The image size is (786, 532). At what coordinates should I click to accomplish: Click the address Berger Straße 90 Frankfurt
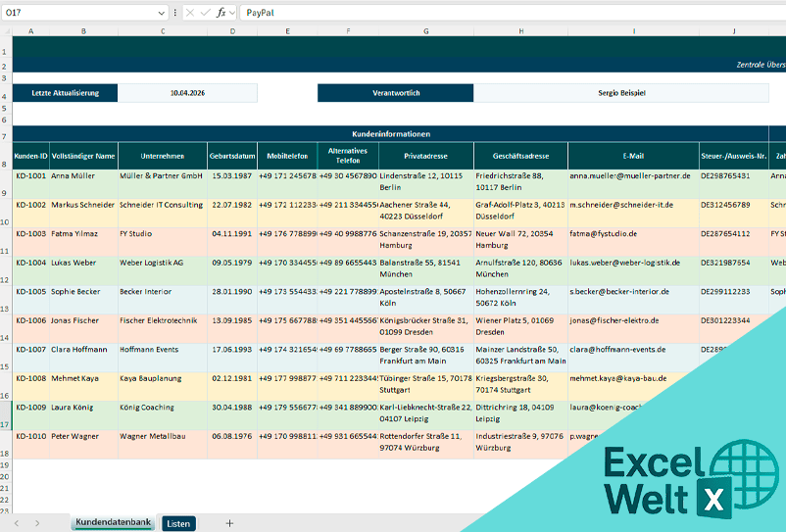coord(425,359)
